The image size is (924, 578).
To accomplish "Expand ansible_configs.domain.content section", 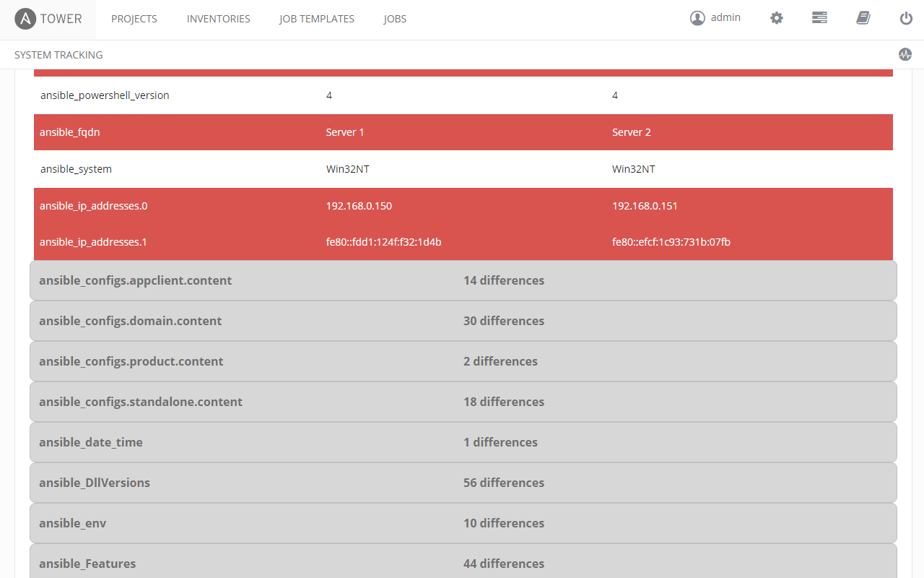I will point(462,321).
